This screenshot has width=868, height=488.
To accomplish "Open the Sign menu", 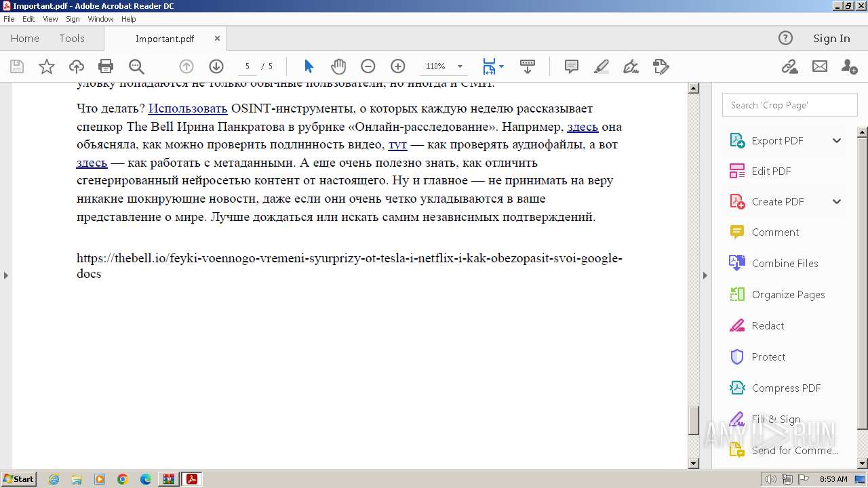I will click(x=73, y=19).
